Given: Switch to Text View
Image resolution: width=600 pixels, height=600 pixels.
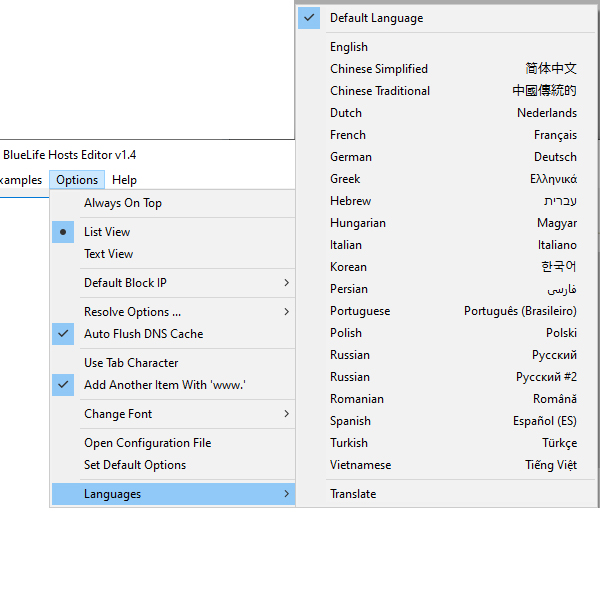Looking at the screenshot, I should coord(173,254).
